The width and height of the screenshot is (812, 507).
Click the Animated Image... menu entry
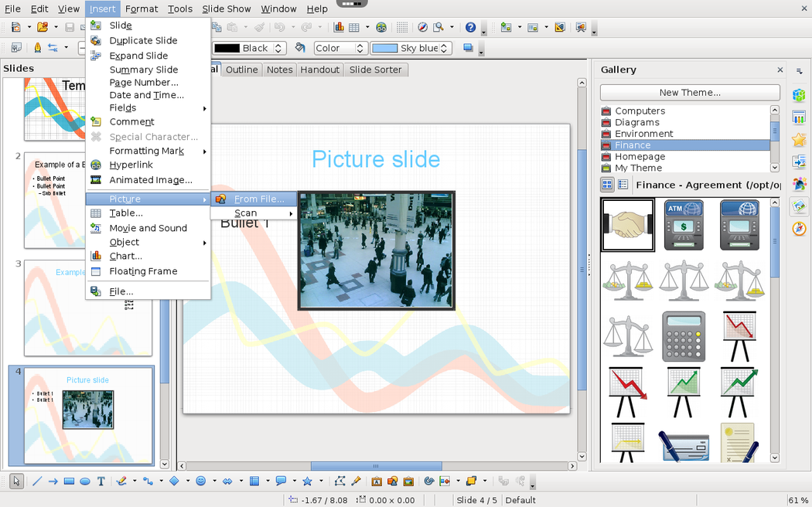pyautogui.click(x=150, y=180)
